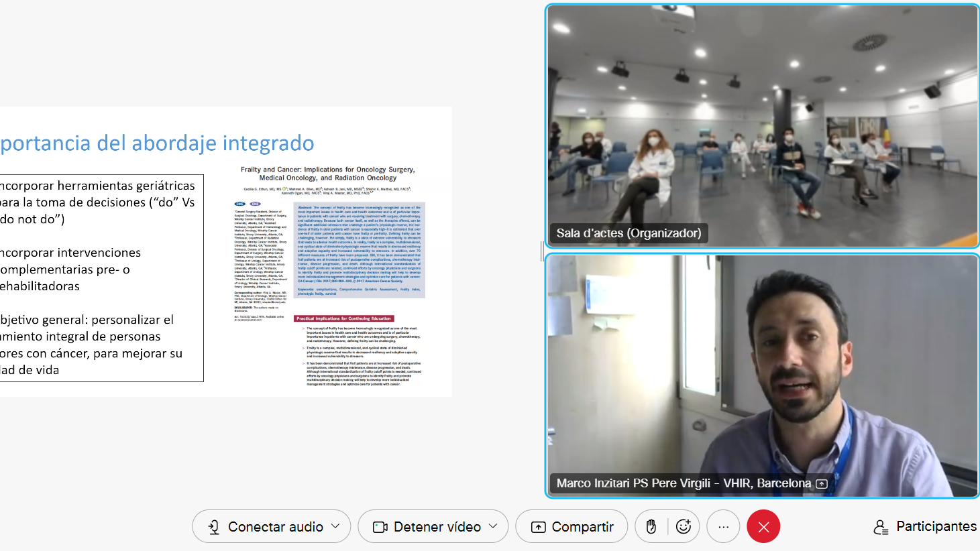
Task: Click Marco Inzitari's name label
Action: (684, 483)
